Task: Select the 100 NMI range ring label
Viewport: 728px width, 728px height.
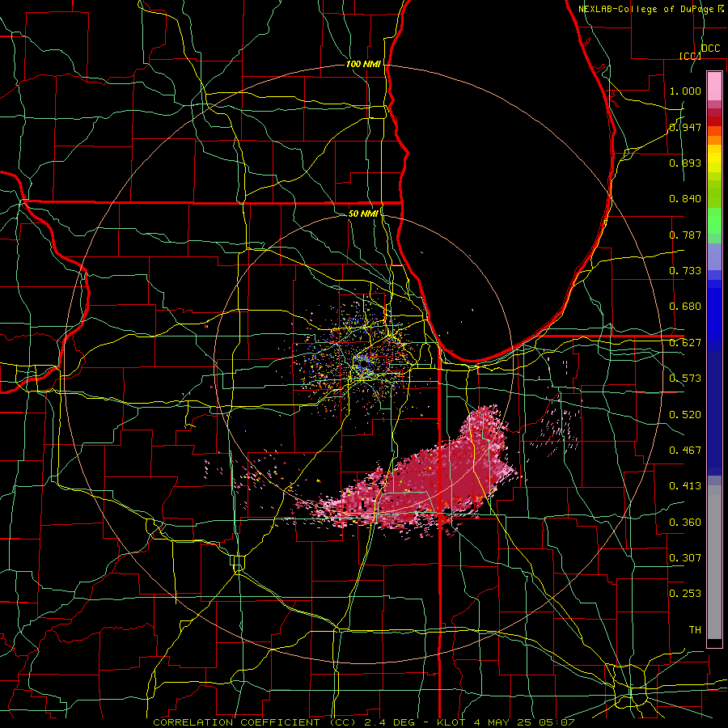Action: click(x=363, y=64)
